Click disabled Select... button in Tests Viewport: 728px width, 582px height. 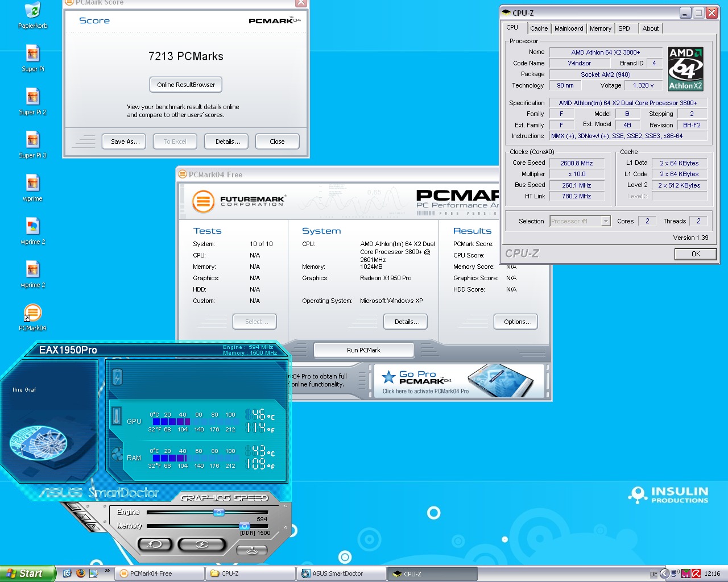tap(256, 322)
